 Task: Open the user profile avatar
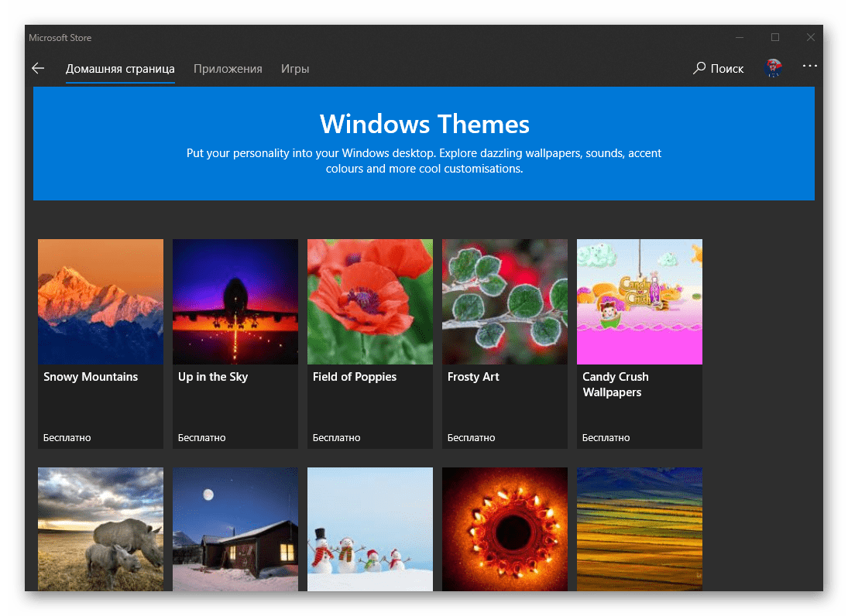coord(774,68)
